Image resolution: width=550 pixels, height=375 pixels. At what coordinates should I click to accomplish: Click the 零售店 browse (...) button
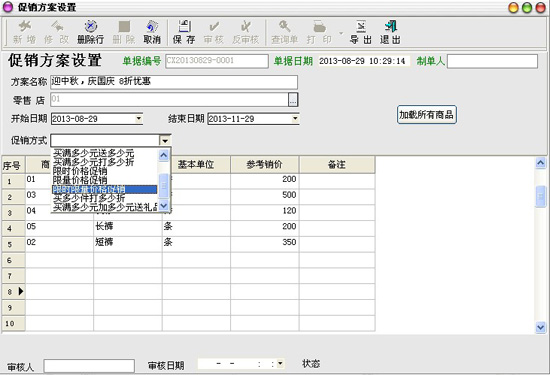pos(293,100)
